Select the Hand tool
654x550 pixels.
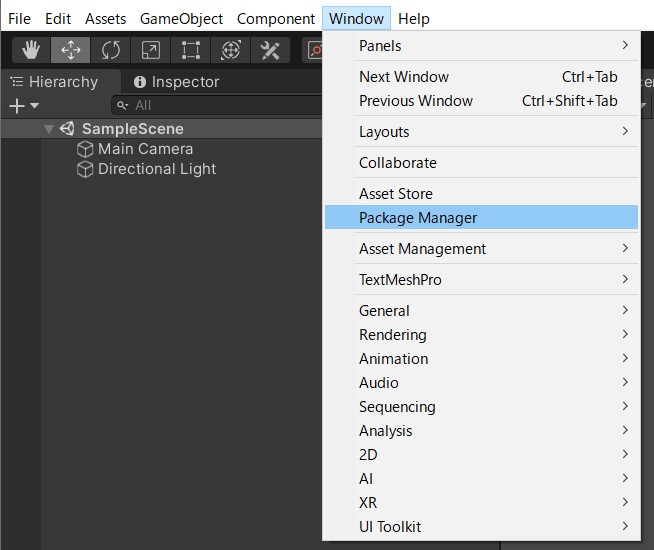point(32,50)
